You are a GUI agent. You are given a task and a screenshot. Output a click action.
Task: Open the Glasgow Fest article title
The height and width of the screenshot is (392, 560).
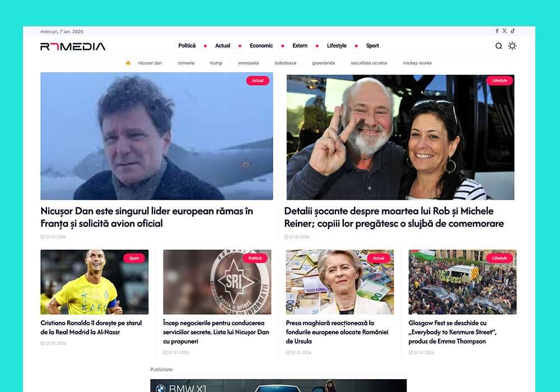pyautogui.click(x=452, y=332)
